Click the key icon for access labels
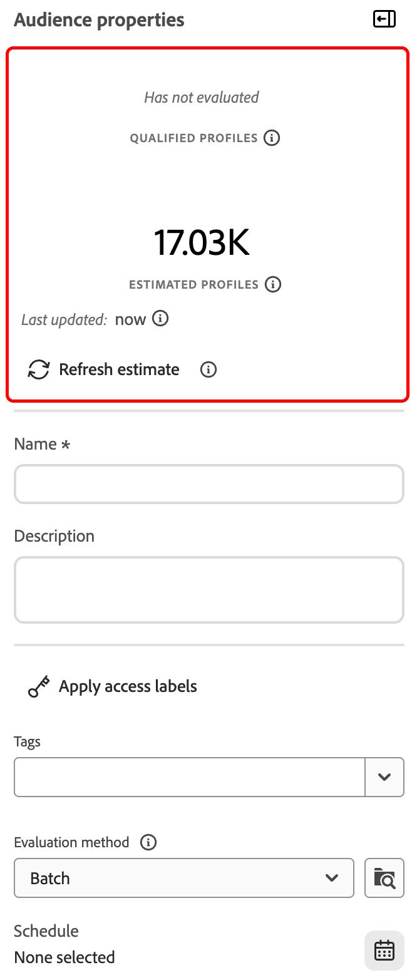Viewport: 417px width, 980px height. 39,686
